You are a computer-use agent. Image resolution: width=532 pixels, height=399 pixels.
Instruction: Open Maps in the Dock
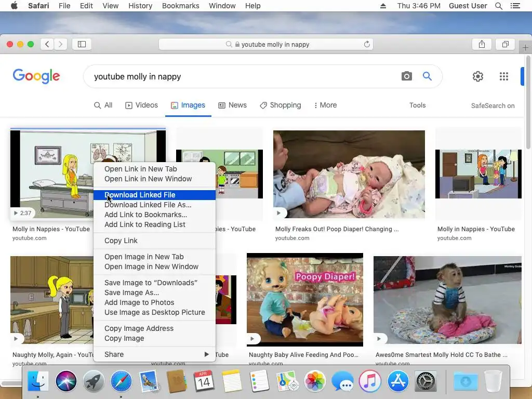(287, 381)
